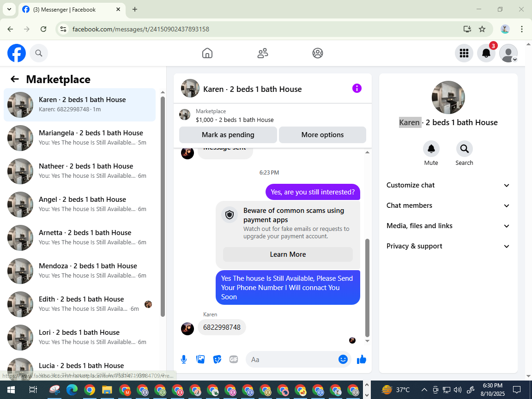Image resolution: width=532 pixels, height=399 pixels.
Task: Bookmark this page with star icon
Action: [482, 29]
